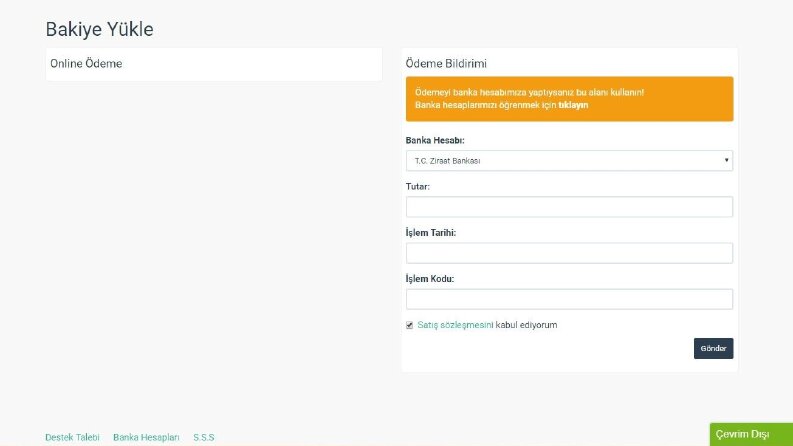
Task: Open the Çevrim Dışı chat widget
Action: [x=751, y=434]
